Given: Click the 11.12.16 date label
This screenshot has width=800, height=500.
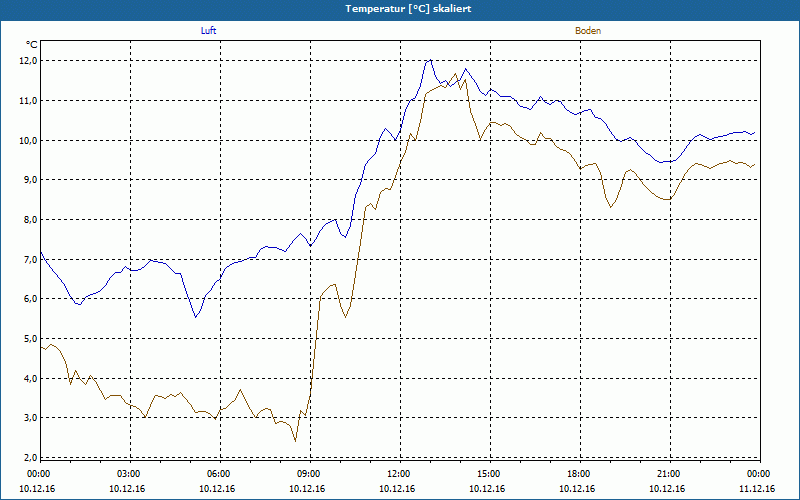Looking at the screenshot, I should [757, 489].
